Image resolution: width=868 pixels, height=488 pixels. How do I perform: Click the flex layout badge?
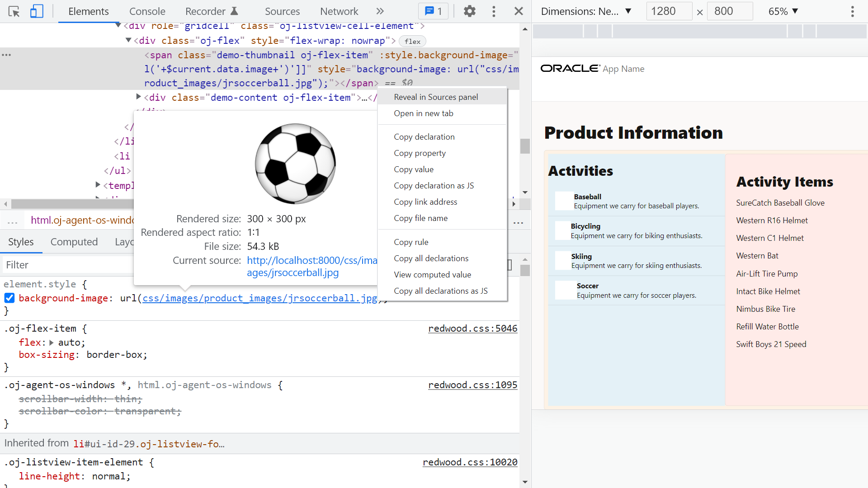pyautogui.click(x=412, y=41)
